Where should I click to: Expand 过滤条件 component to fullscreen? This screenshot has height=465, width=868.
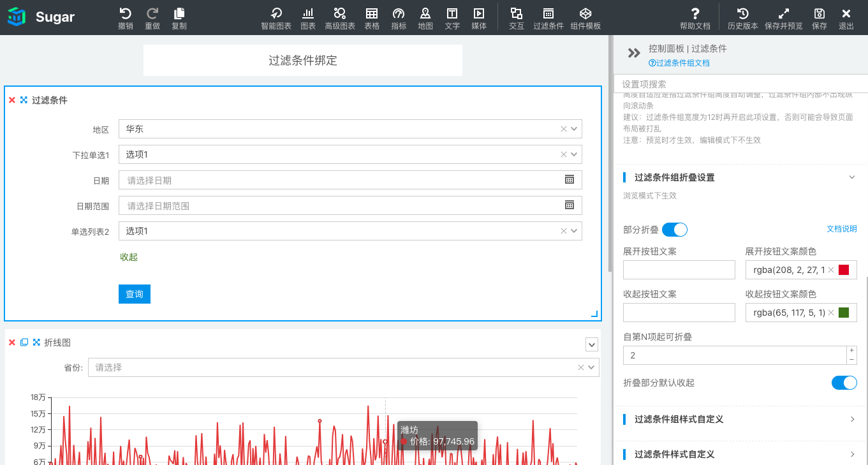pyautogui.click(x=24, y=100)
